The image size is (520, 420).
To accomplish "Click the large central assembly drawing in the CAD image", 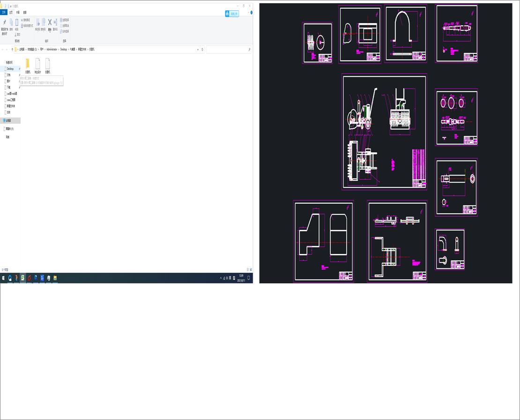I will pos(384,132).
